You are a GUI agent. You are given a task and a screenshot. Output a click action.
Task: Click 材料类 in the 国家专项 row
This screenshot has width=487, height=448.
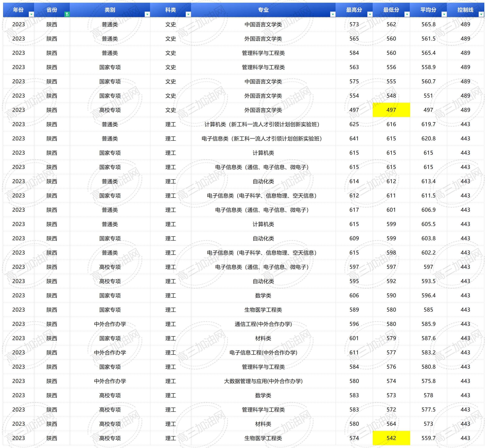[x=263, y=338]
